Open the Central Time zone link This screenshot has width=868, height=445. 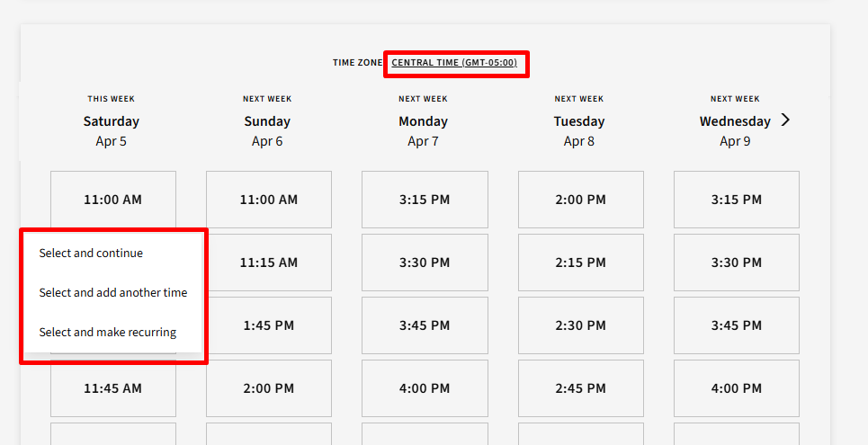pos(454,63)
